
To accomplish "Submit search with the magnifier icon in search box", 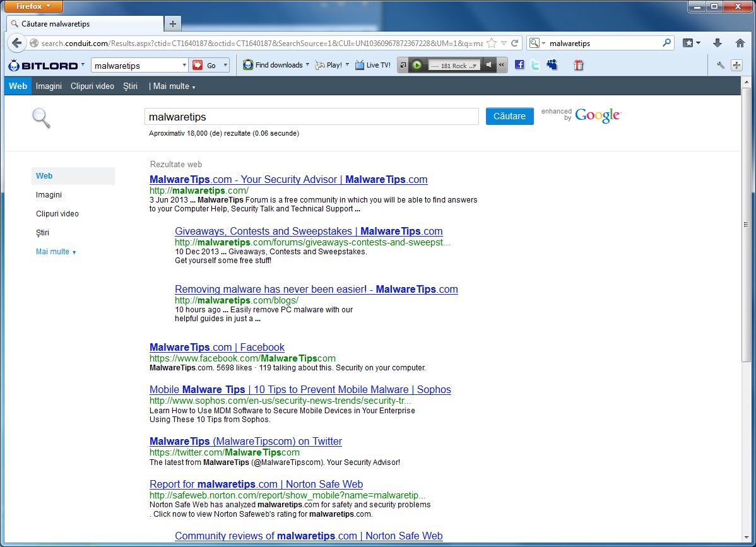I will tap(666, 43).
